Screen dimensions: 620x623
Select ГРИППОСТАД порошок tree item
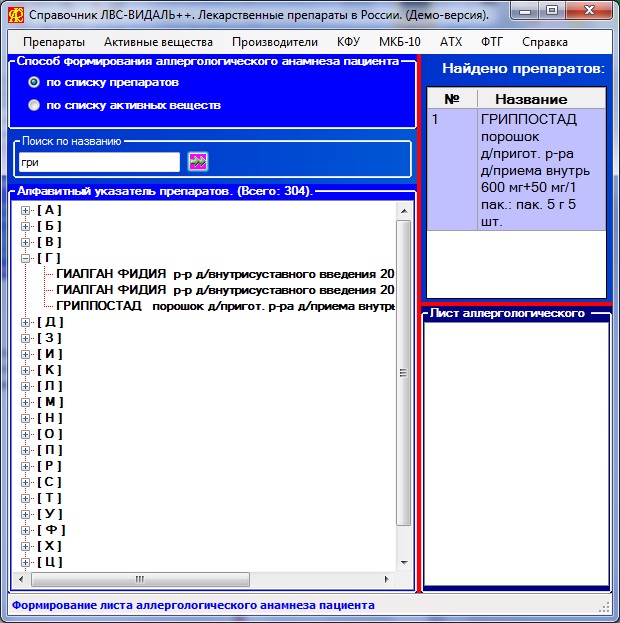[225, 306]
